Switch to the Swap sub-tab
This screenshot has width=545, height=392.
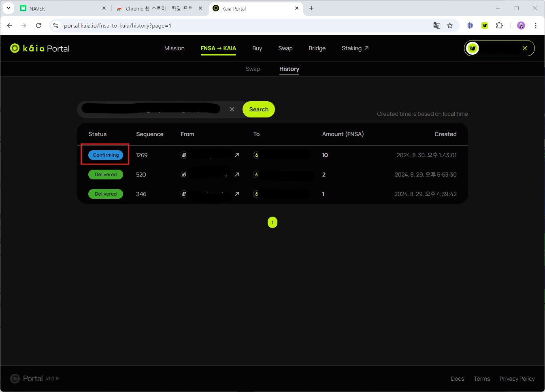253,69
